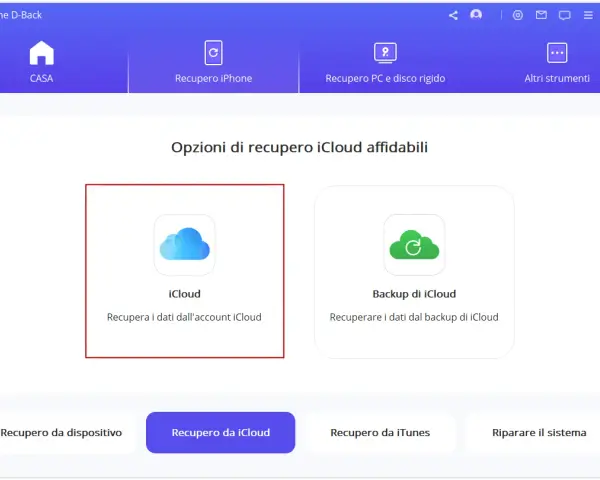Click the iCloud option title text

pyautogui.click(x=184, y=294)
